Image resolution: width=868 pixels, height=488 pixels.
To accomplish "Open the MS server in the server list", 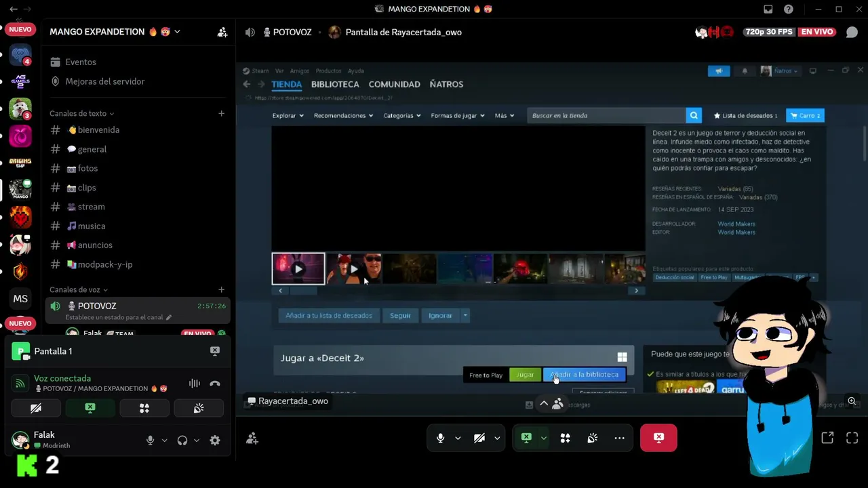I will click(x=20, y=299).
